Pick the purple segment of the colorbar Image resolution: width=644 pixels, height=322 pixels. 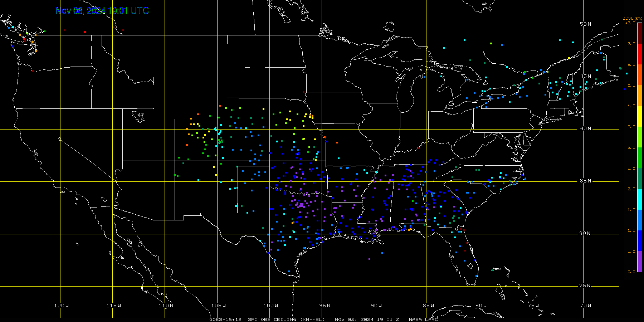pyautogui.click(x=640, y=262)
